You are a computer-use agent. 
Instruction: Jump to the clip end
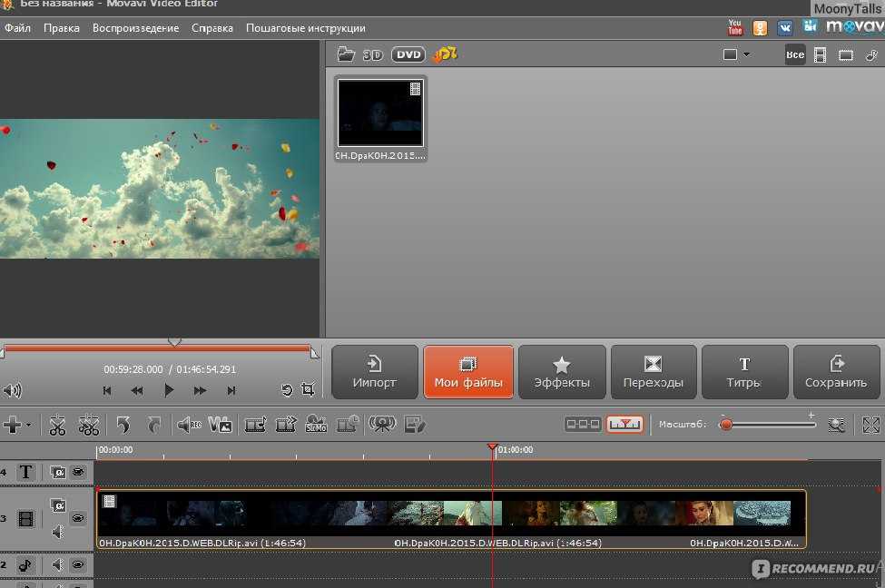click(x=231, y=390)
